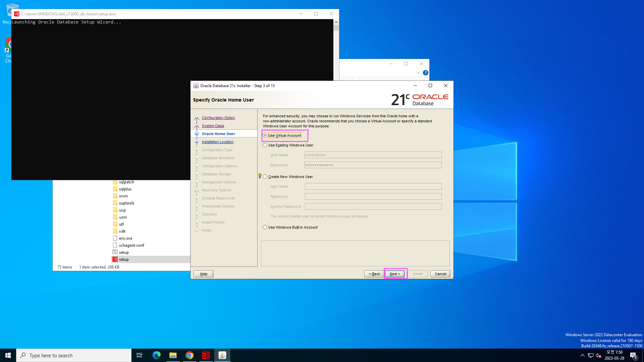Open Recycle Bin desktop icon
This screenshot has width=644, height=362.
[7, 13]
